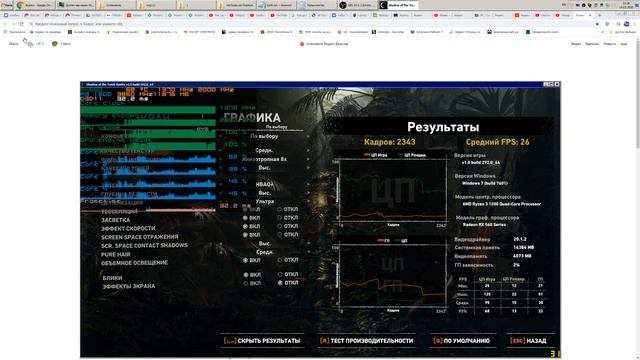Reload the browser page
This screenshot has height=360, width=640.
[x=21, y=24]
